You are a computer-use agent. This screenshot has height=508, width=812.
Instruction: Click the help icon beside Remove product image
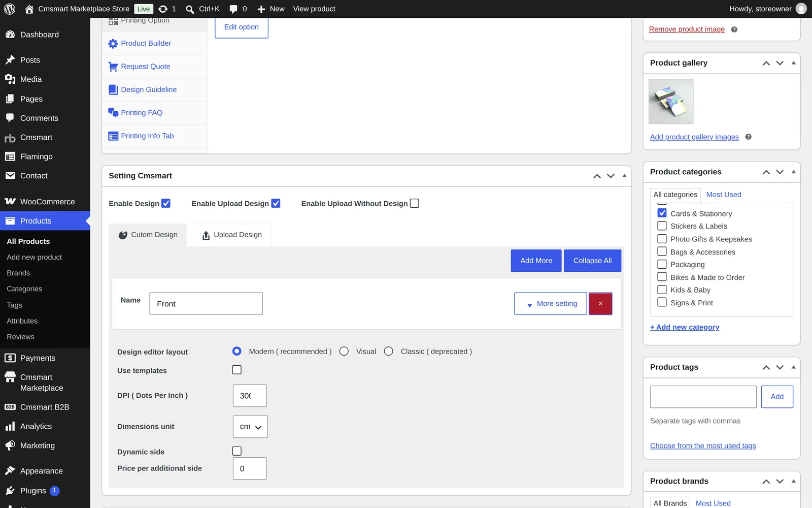[734, 29]
